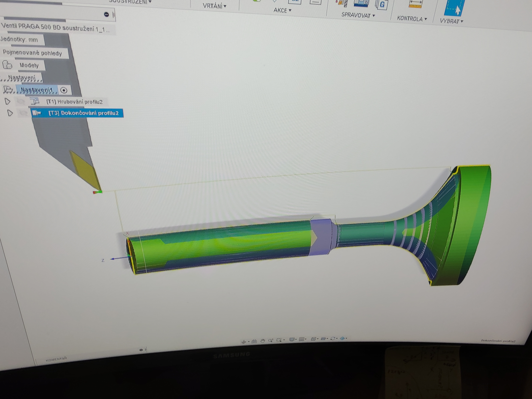532x399 pixels.
Task: Click the 'Pojmenované pohledy' browser item
Action: tap(32, 53)
